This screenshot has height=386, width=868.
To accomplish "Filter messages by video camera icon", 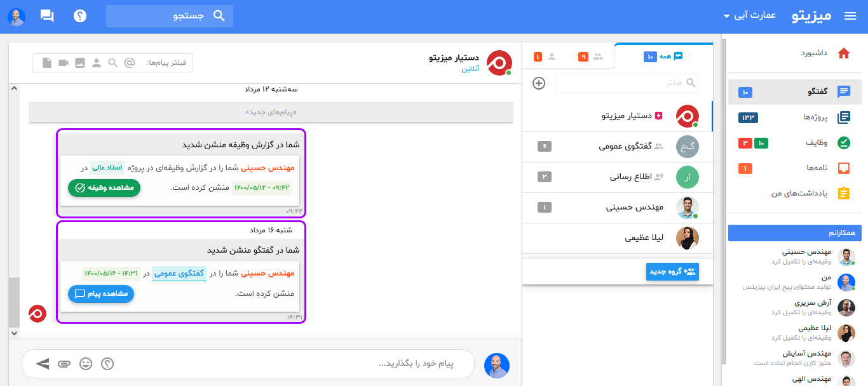I will click(64, 63).
